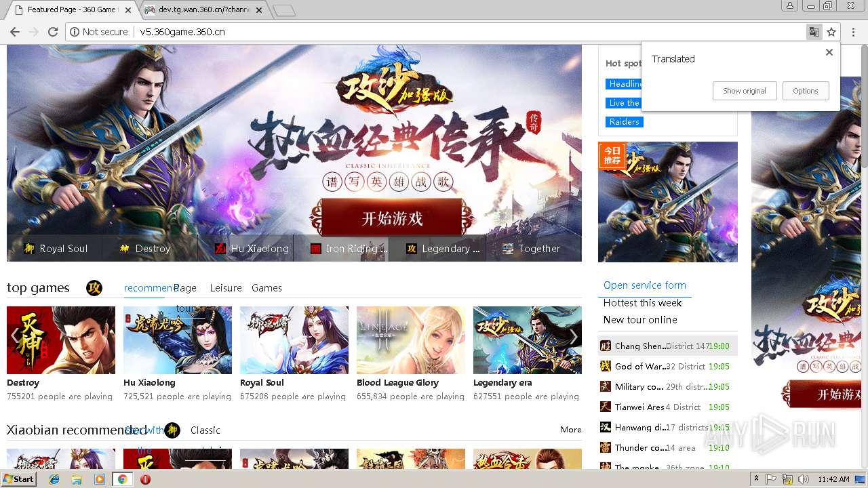Open translation Options

[x=806, y=91]
